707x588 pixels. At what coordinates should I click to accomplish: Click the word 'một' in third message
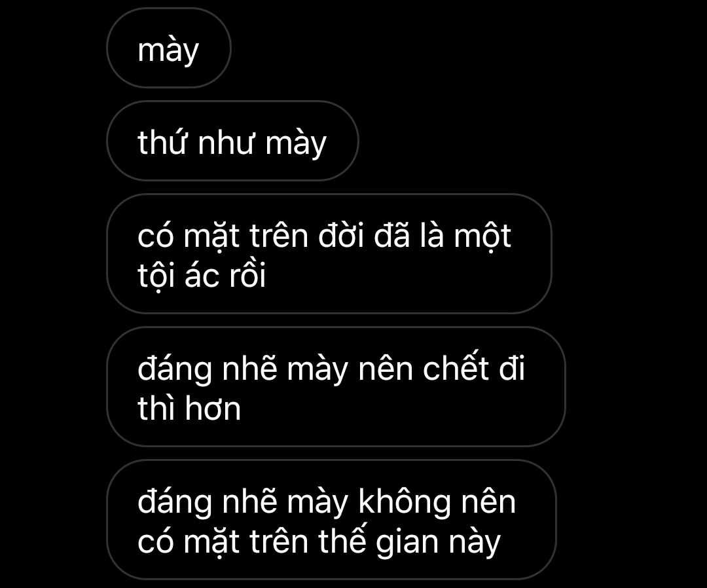[482, 236]
